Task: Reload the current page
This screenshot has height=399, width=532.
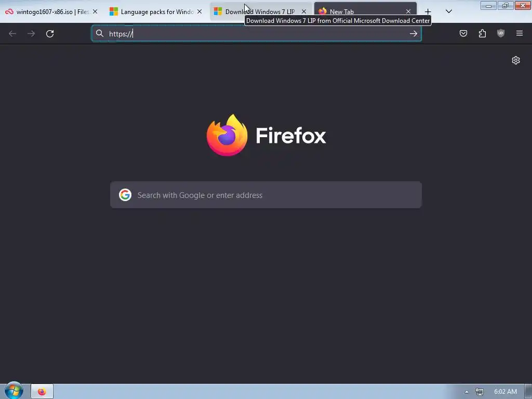Action: point(50,34)
